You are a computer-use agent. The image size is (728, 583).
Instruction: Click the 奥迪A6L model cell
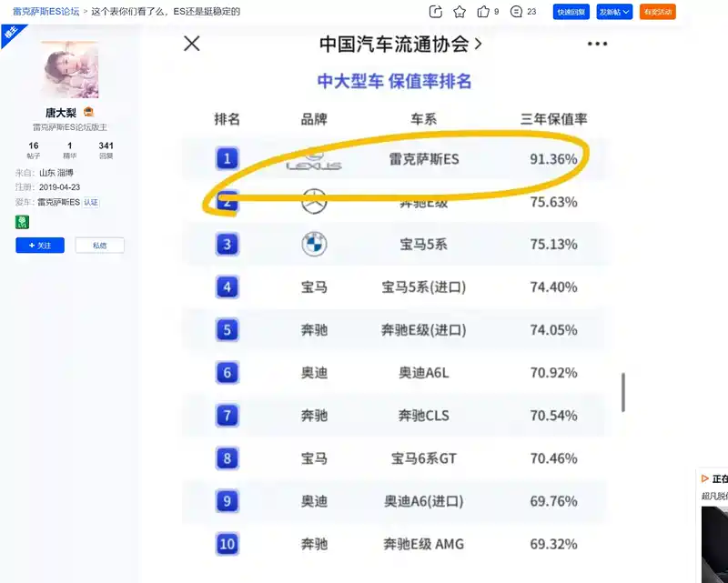(423, 373)
